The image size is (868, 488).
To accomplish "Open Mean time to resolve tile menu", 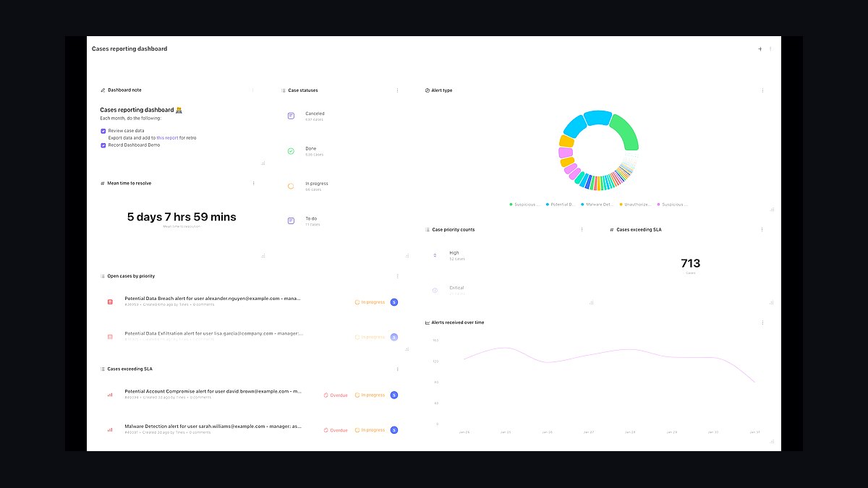I will tap(253, 183).
